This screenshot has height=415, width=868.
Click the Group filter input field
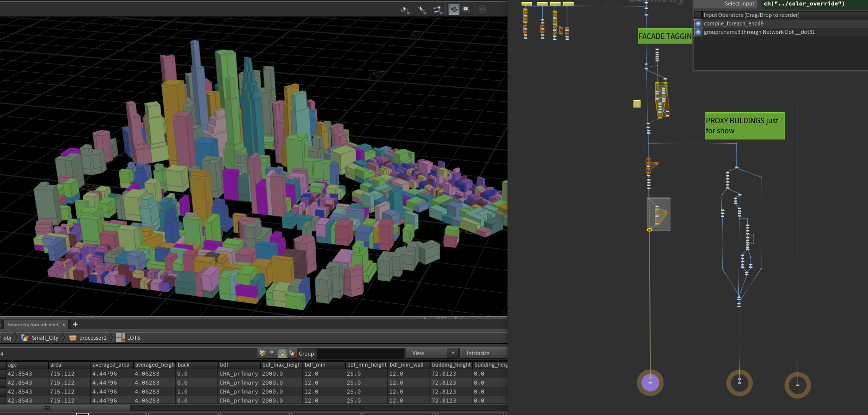(360, 354)
